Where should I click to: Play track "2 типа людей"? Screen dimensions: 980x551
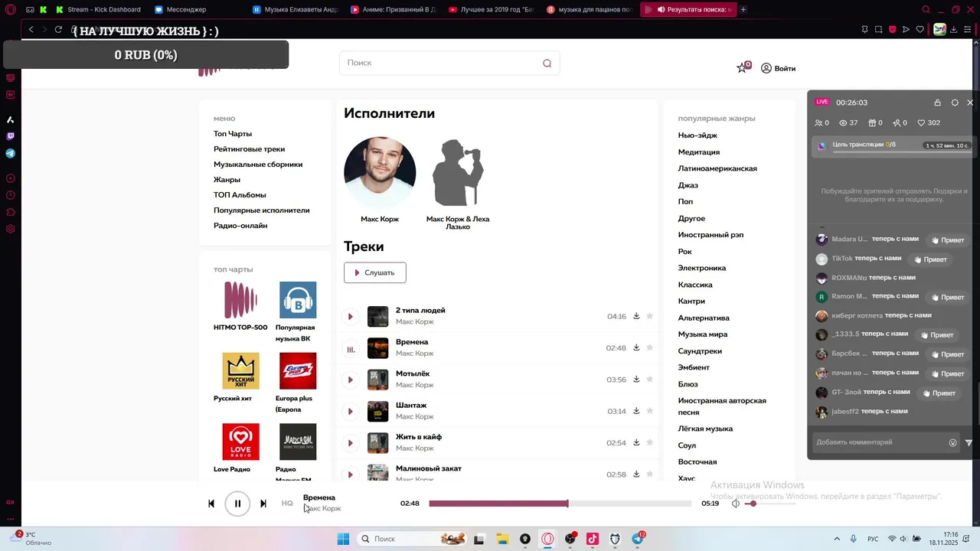click(350, 316)
